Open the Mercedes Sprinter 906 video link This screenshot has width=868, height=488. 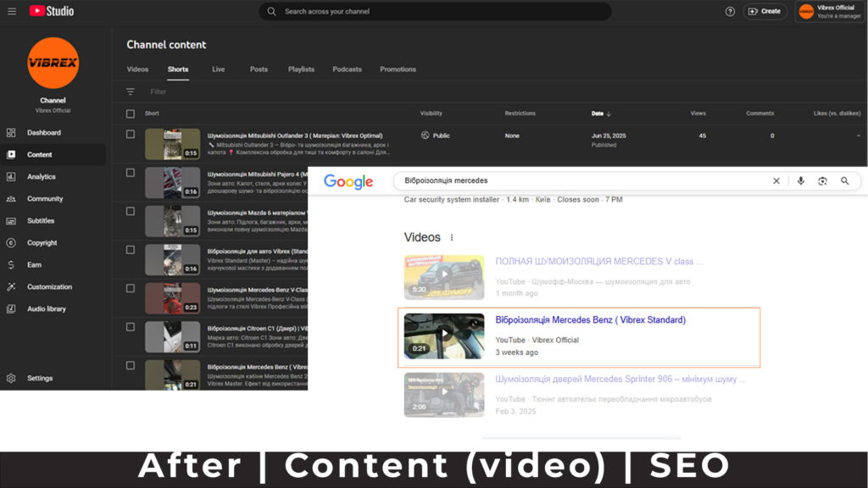pos(620,380)
